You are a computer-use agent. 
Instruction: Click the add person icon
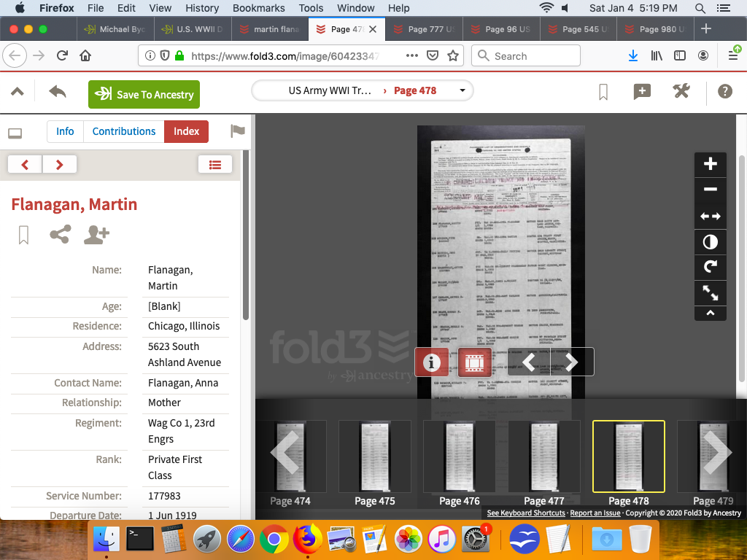[96, 235]
